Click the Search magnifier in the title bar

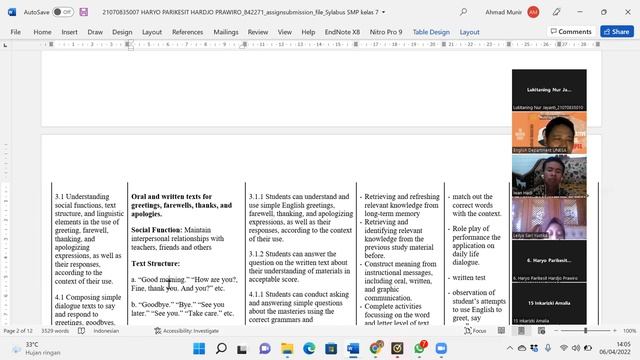(x=463, y=12)
